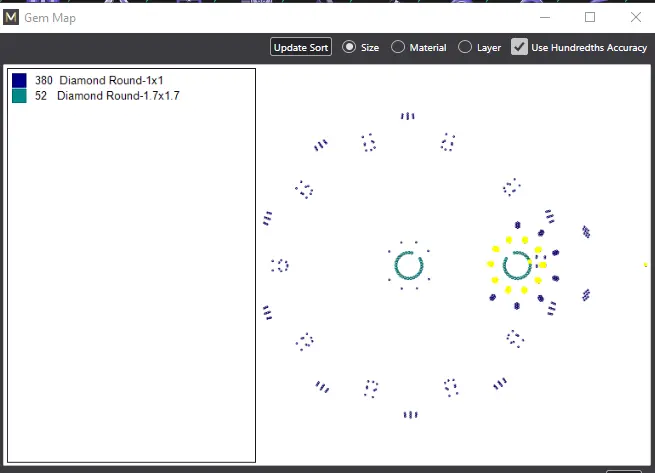
Task: Click gem cluster at bottom of large circle
Action: (x=410, y=414)
